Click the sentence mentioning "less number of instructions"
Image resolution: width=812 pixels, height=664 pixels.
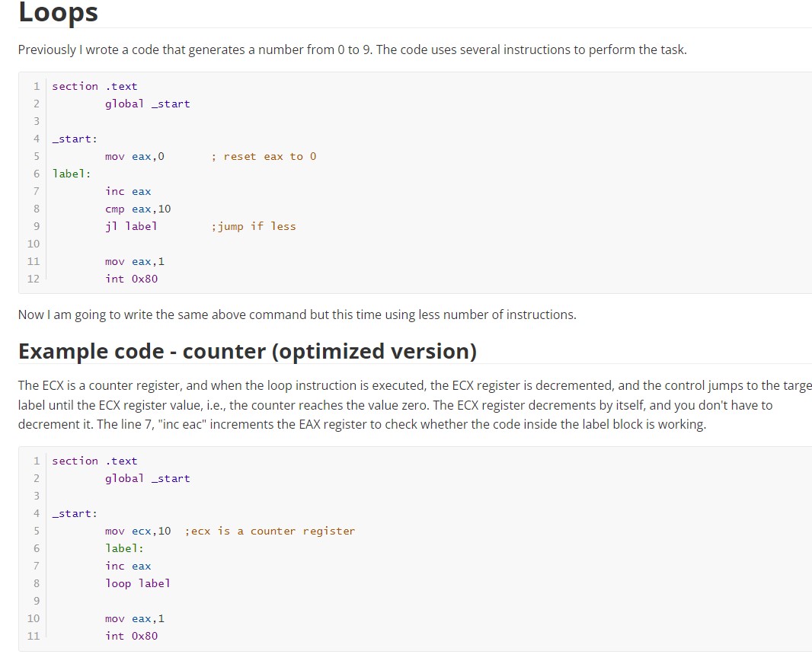pyautogui.click(x=296, y=314)
